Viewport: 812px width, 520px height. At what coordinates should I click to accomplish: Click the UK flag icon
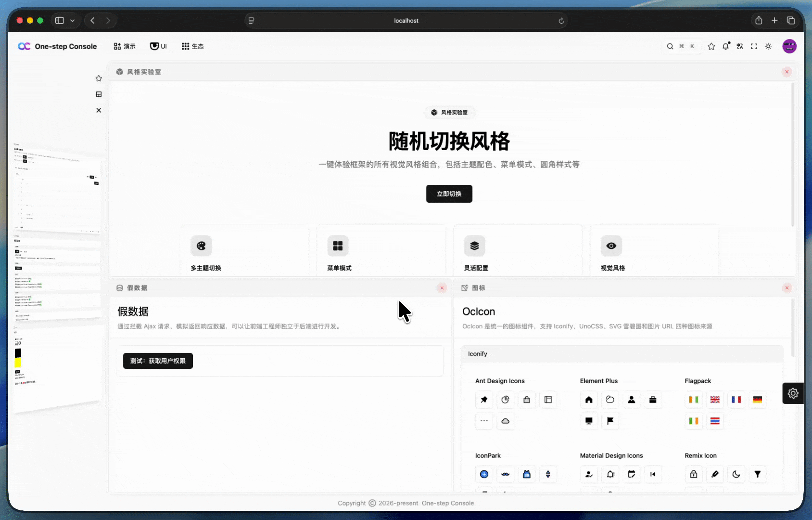coord(715,400)
